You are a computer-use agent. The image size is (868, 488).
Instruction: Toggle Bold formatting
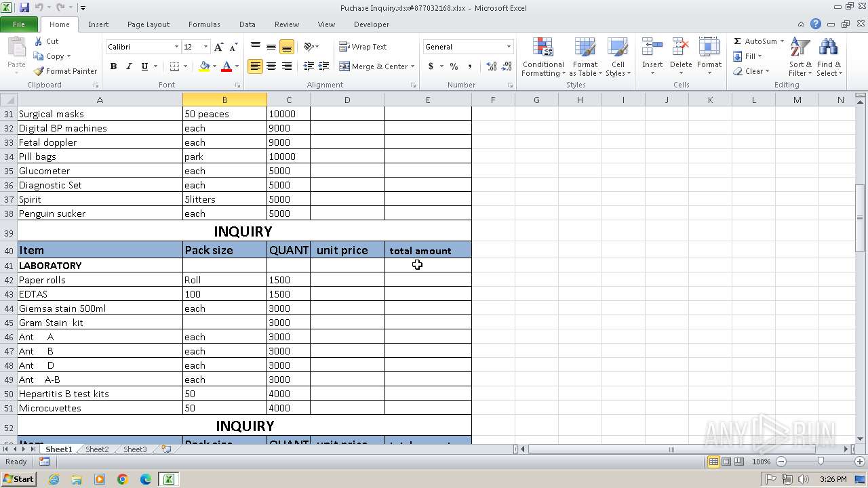coord(113,66)
